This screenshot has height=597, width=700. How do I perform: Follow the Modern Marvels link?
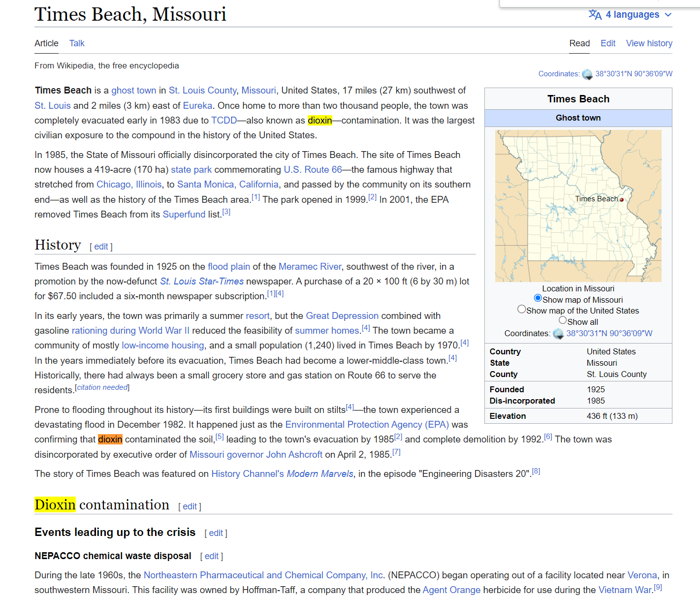click(x=320, y=474)
